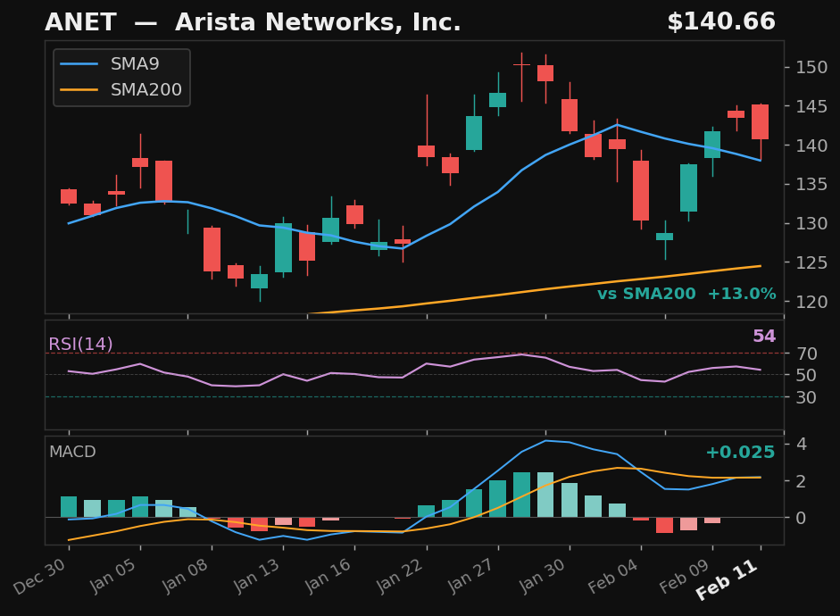The image size is (840, 616).
Task: Click the SMA9 legend label
Action: coord(135,64)
